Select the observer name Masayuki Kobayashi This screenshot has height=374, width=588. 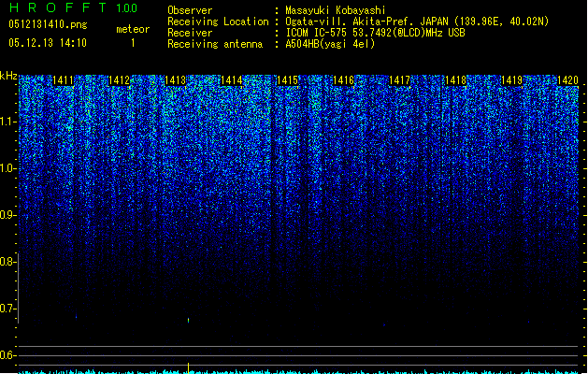tap(336, 10)
